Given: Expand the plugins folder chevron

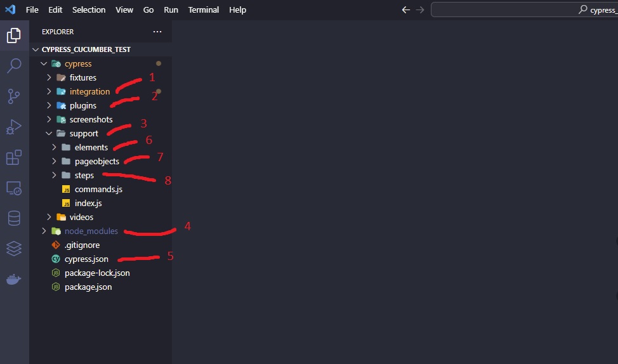Looking at the screenshot, I should [49, 105].
